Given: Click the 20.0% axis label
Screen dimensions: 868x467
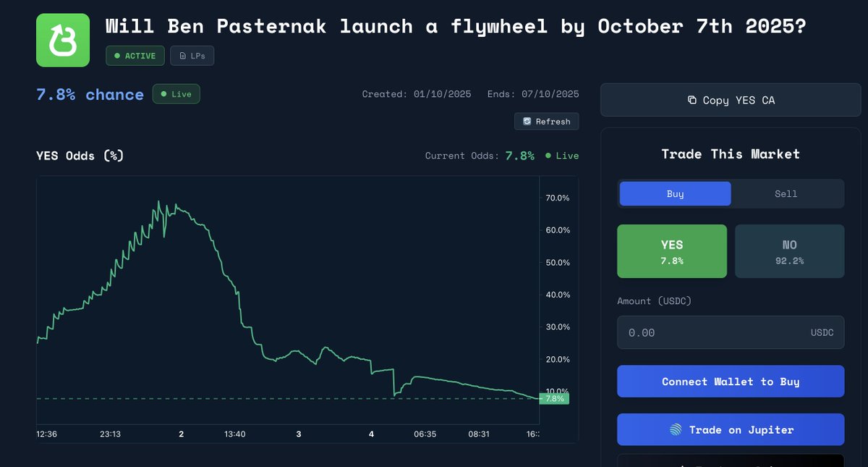Looking at the screenshot, I should pyautogui.click(x=557, y=359).
